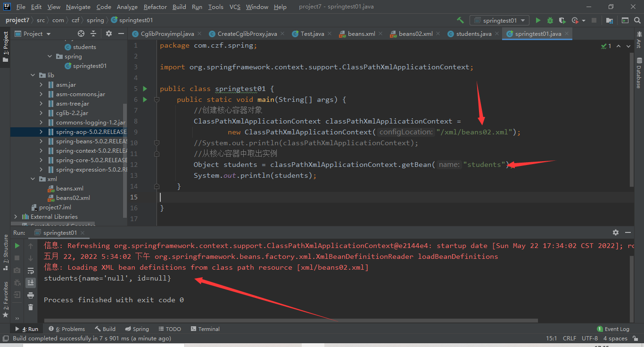The image size is (644, 347).
Task: Click locate-file target icon in Project panel
Action: click(81, 33)
